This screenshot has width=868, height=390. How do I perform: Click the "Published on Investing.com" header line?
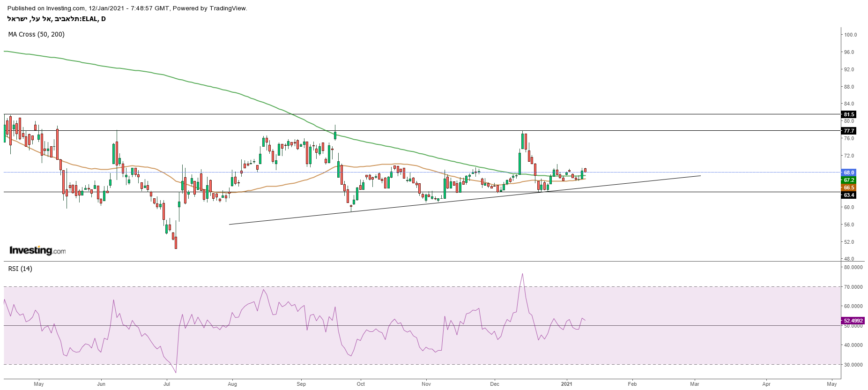(127, 8)
